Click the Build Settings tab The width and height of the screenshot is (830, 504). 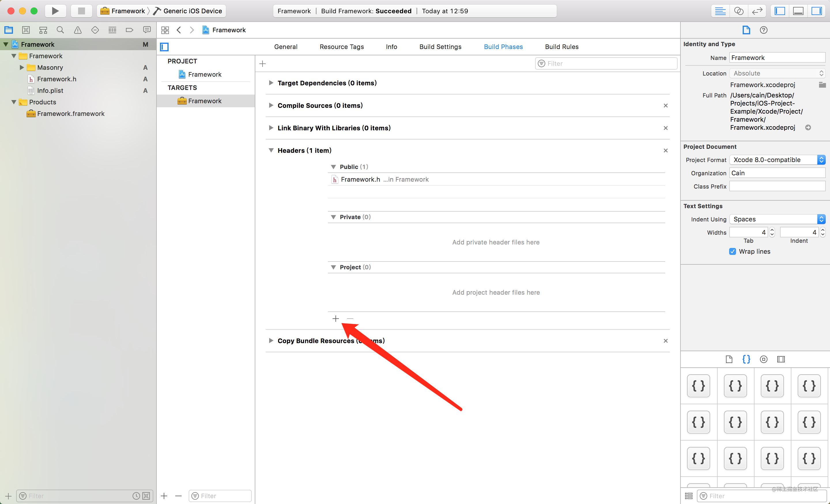click(x=440, y=47)
